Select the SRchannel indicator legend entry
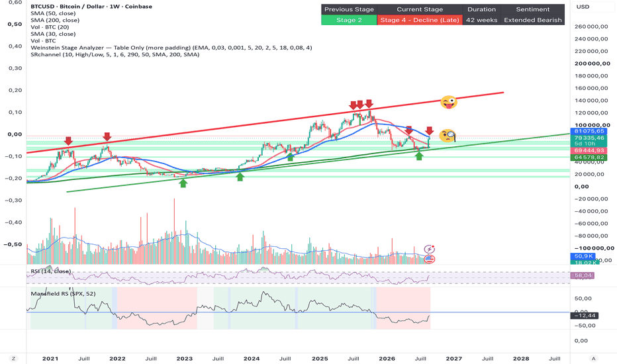The width and height of the screenshot is (617, 364). (115, 54)
